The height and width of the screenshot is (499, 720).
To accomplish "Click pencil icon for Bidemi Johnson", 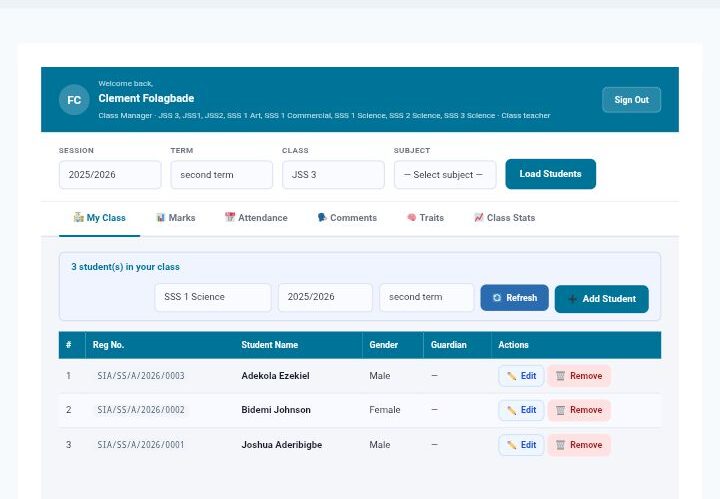I will (512, 410).
